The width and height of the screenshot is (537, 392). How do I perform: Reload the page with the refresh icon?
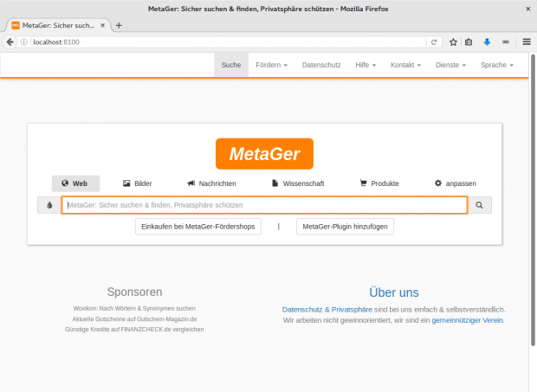tap(434, 42)
